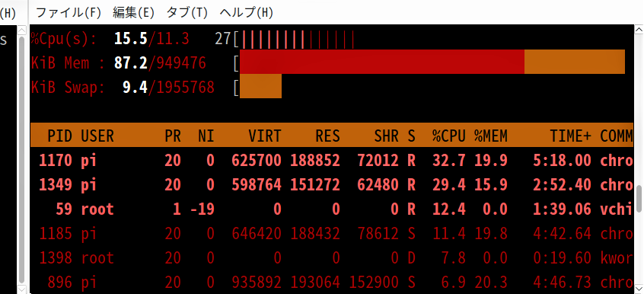Click the red memory usage bar
Screen dimensions: 644x294
point(382,62)
